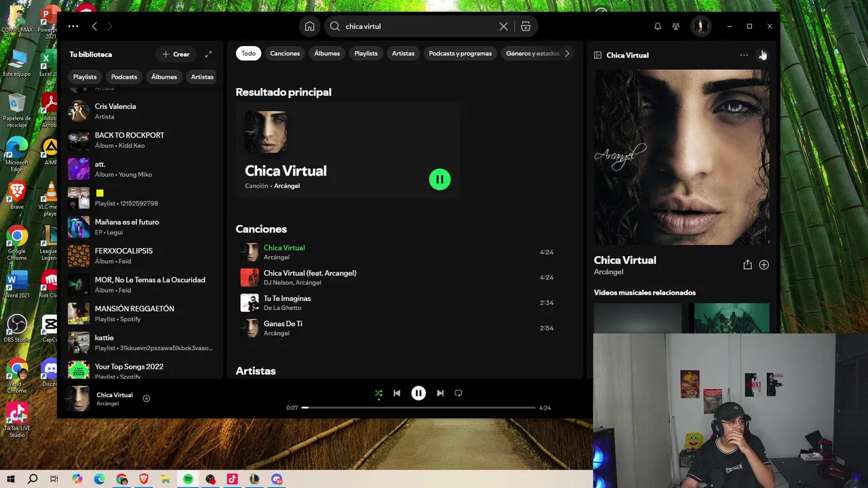The image size is (868, 488).
Task: Share Chica Virtual from the side panel
Action: [747, 265]
